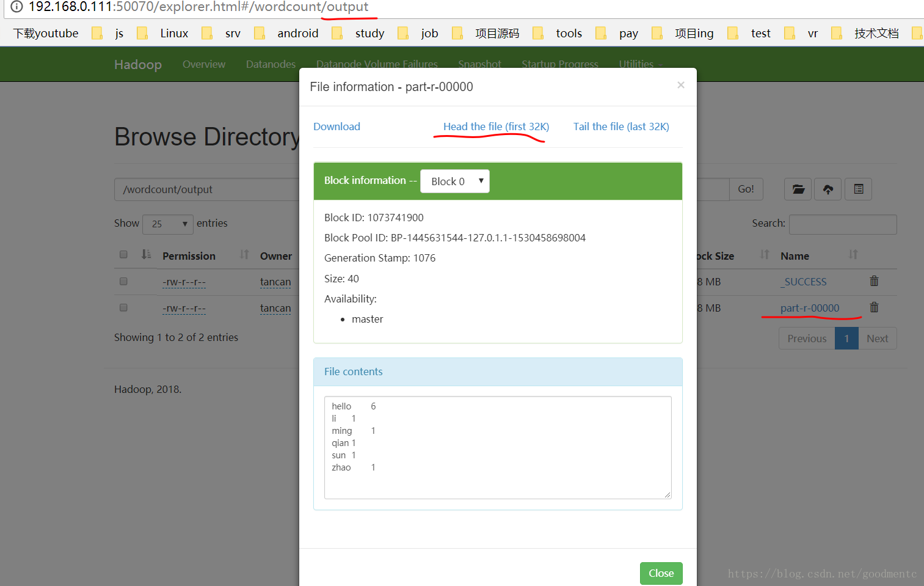Open the pay bookmark folder

[x=617, y=33]
